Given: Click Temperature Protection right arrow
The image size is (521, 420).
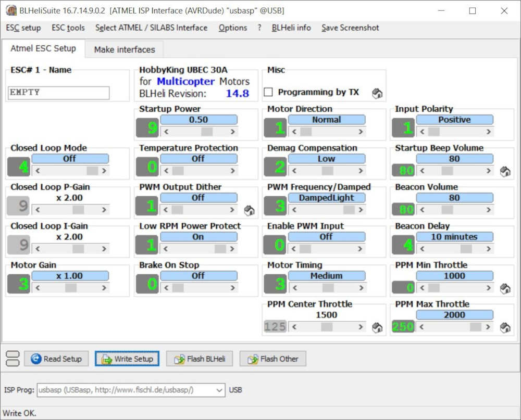Looking at the screenshot, I should 233,171.
